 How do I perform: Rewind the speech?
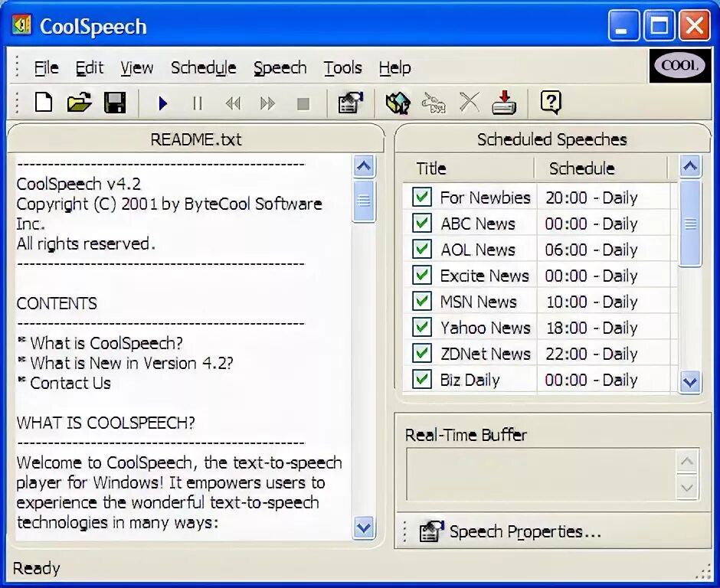(233, 103)
